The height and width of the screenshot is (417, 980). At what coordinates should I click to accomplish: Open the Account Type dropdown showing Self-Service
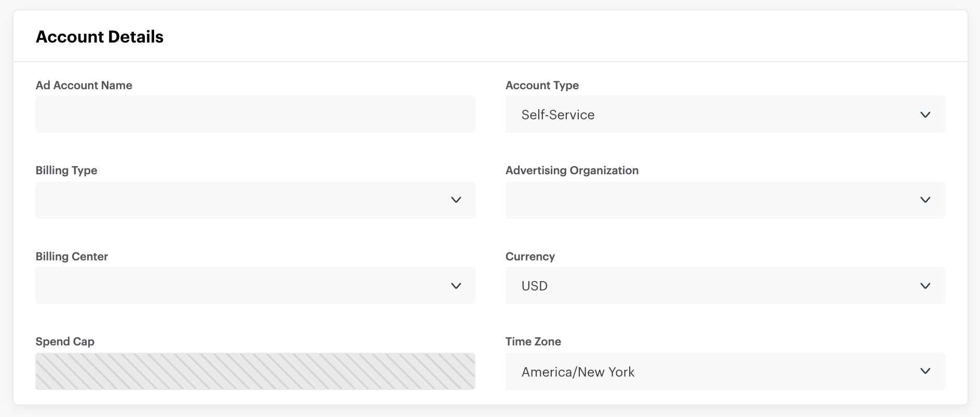tap(725, 114)
